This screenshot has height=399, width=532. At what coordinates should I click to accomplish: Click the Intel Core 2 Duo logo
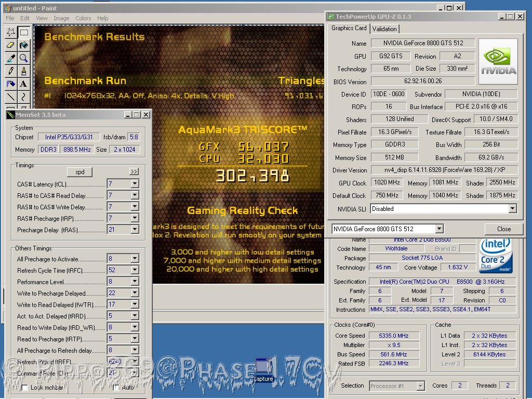(496, 256)
